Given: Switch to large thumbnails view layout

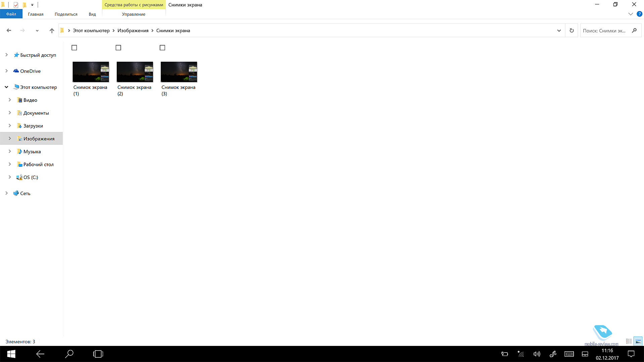Looking at the screenshot, I should (x=638, y=341).
